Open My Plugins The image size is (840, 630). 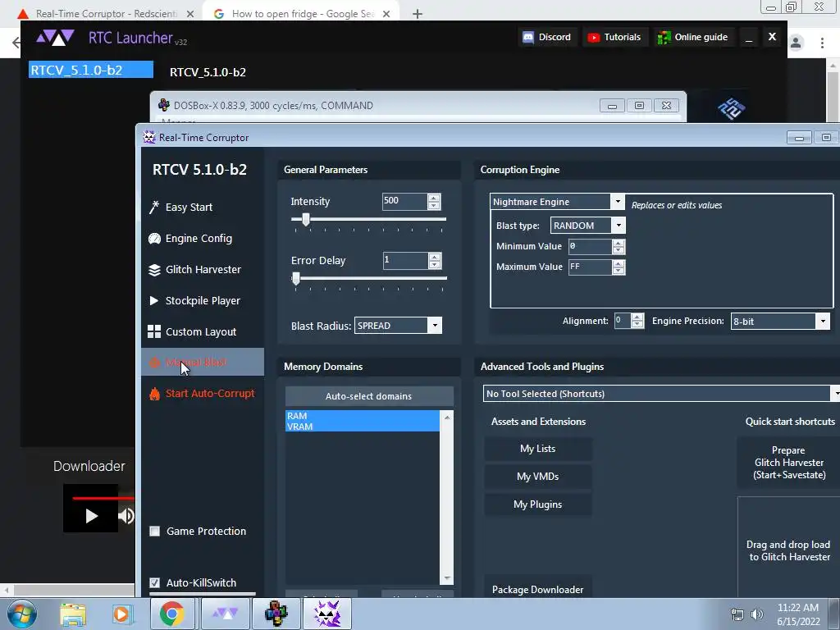(538, 504)
